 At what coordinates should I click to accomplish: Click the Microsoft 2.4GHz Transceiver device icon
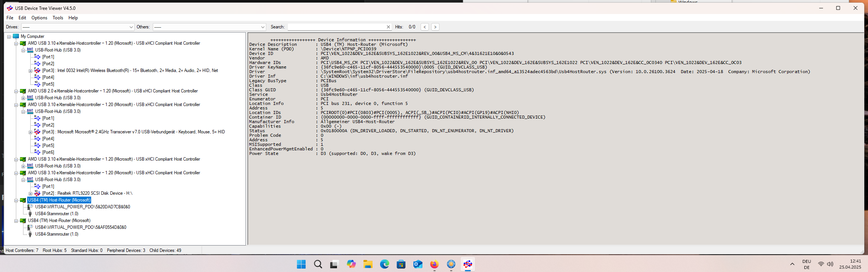pos(37,132)
